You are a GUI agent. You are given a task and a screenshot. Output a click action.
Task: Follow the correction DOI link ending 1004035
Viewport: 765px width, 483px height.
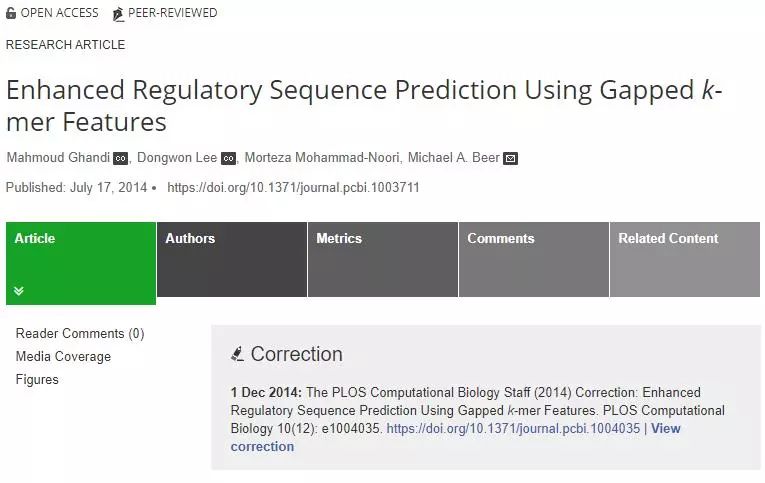pyautogui.click(x=513, y=428)
